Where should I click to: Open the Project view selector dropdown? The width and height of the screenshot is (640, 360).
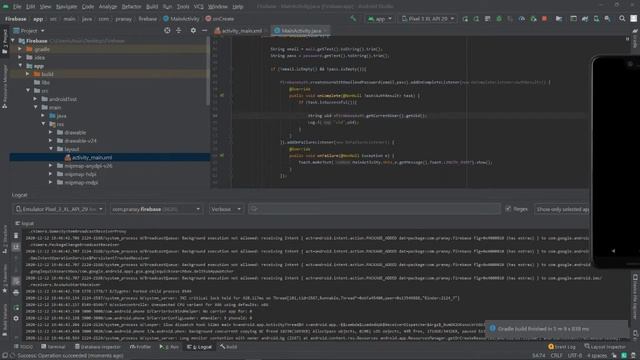[29, 31]
